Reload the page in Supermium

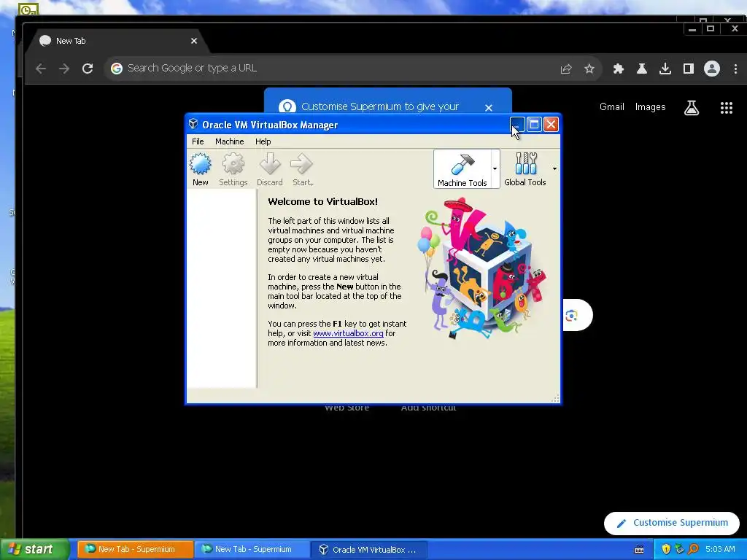click(88, 69)
